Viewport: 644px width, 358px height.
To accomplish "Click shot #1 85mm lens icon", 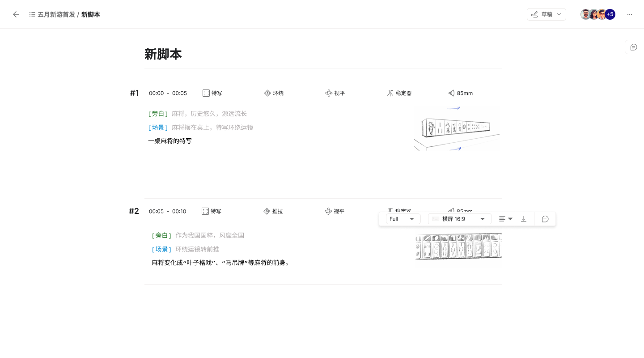I will [451, 93].
